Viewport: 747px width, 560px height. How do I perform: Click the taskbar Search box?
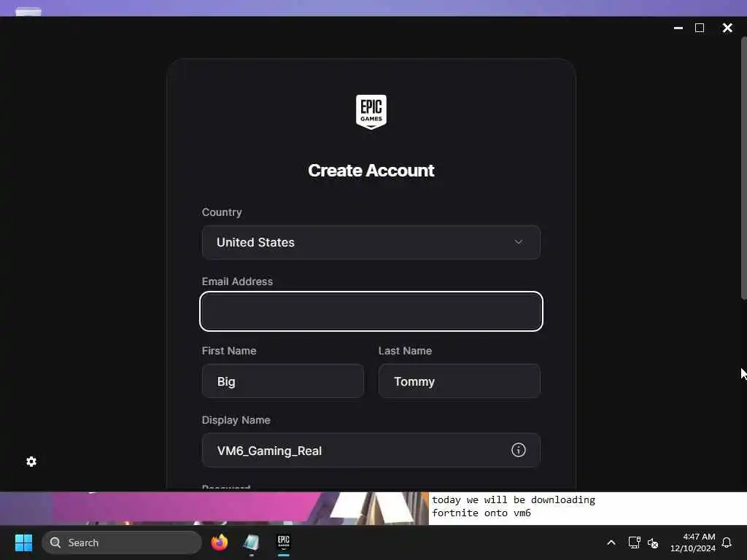(x=122, y=542)
